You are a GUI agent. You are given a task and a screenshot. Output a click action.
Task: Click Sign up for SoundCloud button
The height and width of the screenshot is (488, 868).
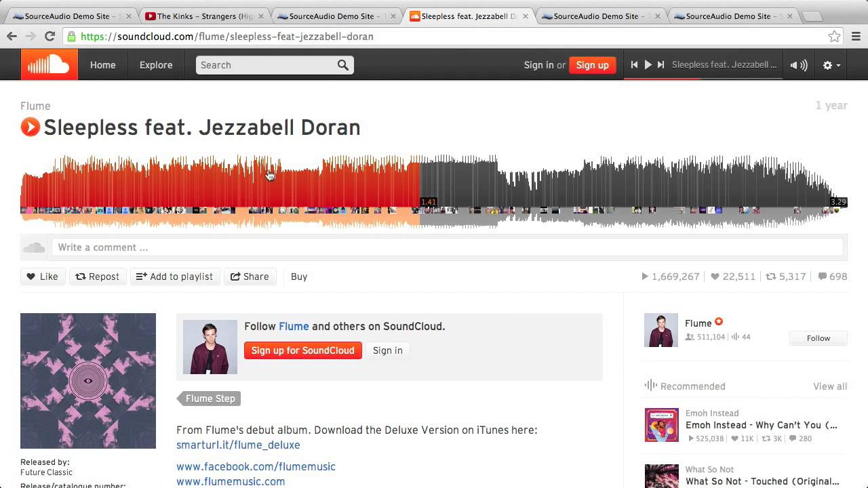point(302,350)
